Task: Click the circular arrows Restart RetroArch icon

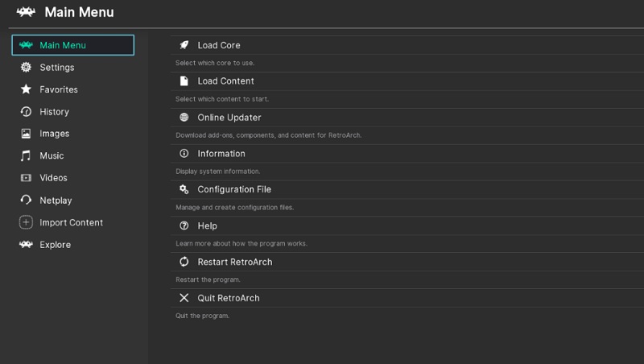Action: pyautogui.click(x=184, y=263)
